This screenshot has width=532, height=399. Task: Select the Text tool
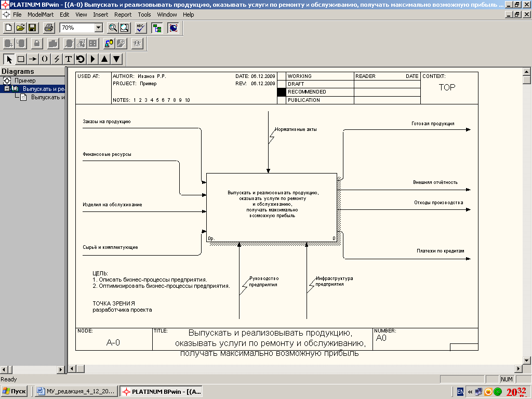tap(69, 59)
